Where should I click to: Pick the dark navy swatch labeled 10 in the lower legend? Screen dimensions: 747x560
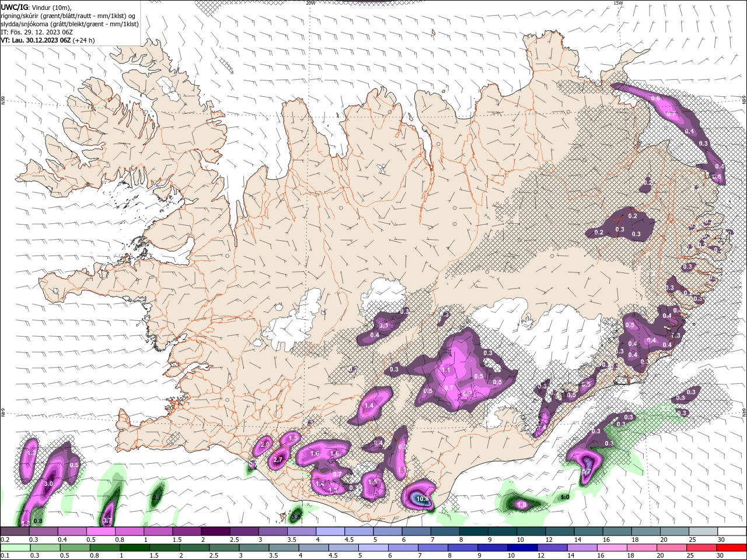pos(523,548)
